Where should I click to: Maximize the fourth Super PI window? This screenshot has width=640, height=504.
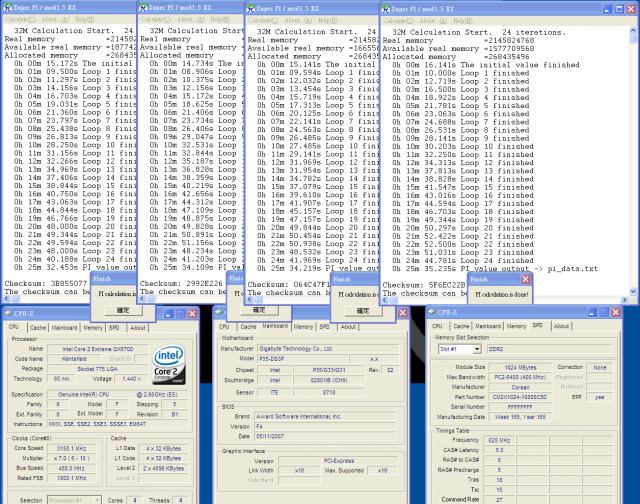pos(619,9)
